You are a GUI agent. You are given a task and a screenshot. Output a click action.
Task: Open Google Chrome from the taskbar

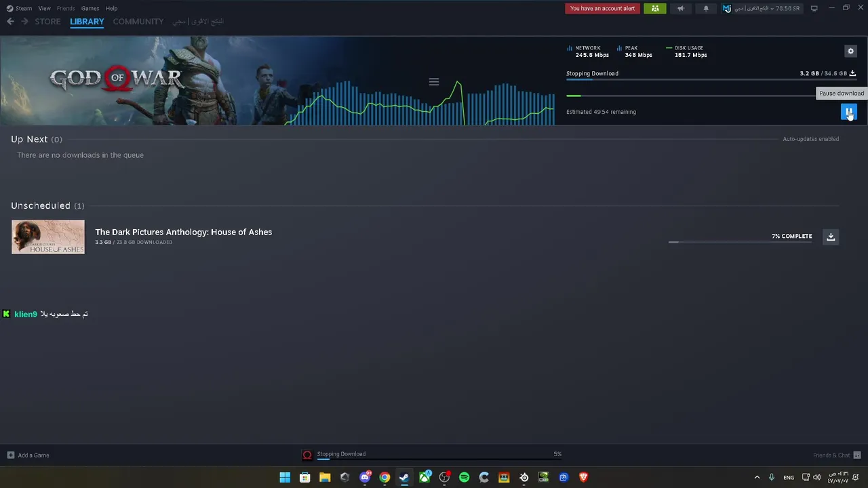pos(384,477)
